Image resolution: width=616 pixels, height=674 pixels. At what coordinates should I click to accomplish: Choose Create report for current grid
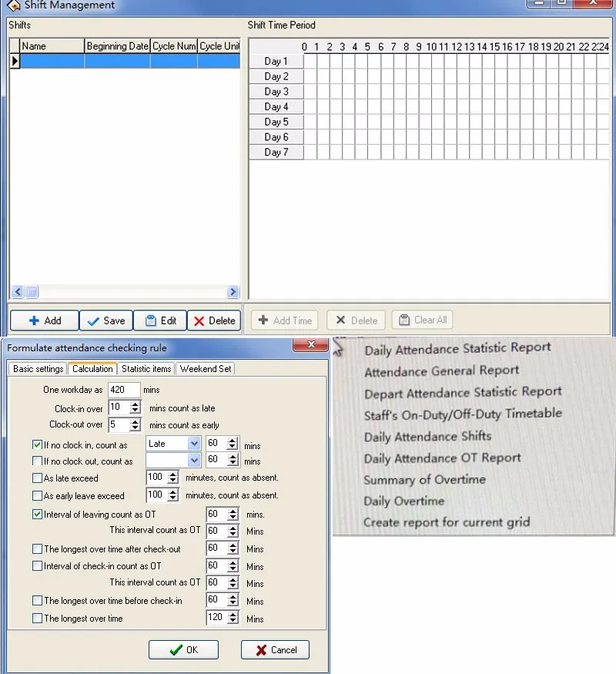447,522
